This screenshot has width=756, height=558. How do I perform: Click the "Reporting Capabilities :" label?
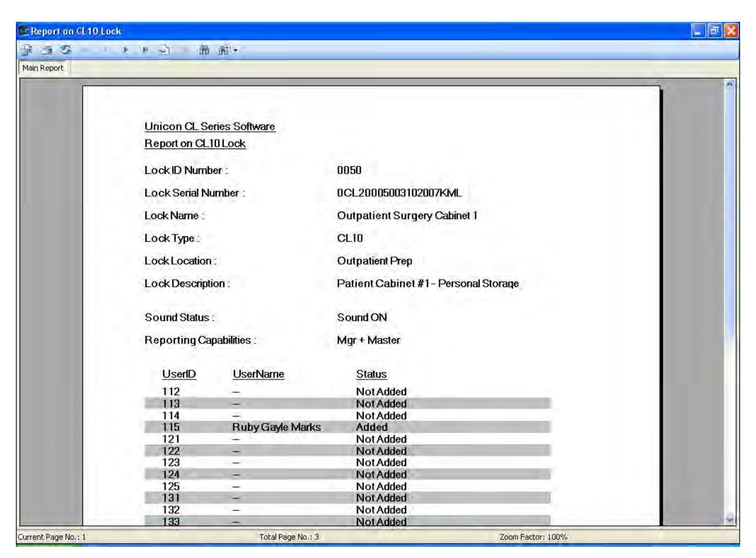click(x=202, y=340)
